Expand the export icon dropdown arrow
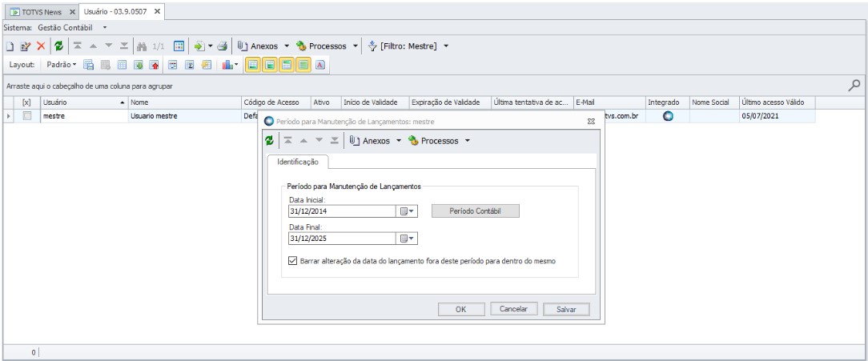The width and height of the screenshot is (868, 361). point(211,46)
